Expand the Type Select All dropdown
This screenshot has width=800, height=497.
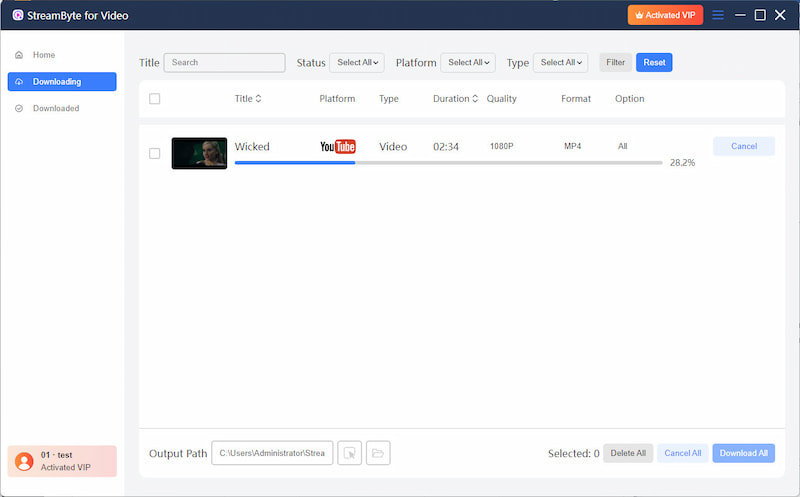560,62
